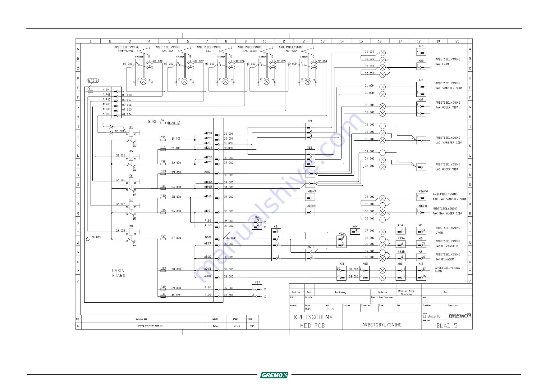Click the TAK BAK HÖGER SIDA label

tap(447, 214)
